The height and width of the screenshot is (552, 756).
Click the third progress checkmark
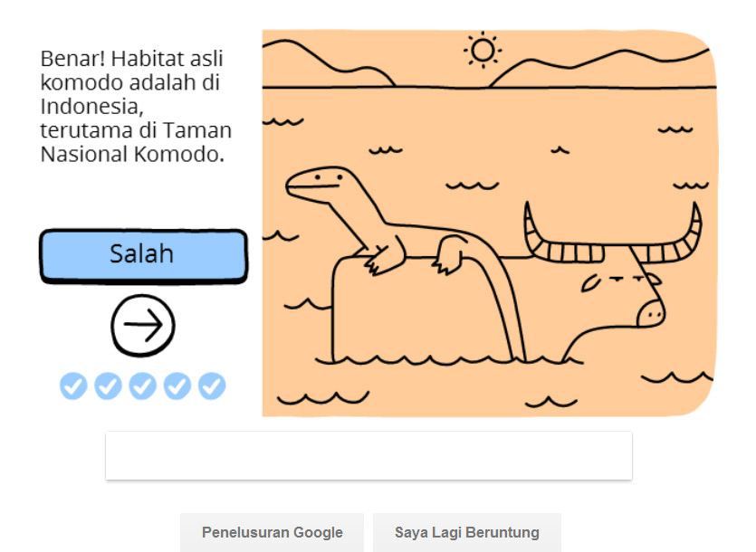pyautogui.click(x=143, y=385)
